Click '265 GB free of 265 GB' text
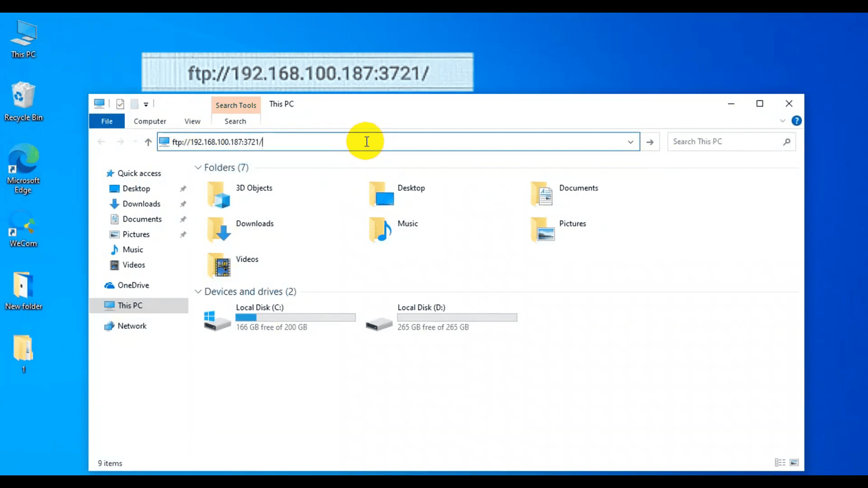The width and height of the screenshot is (868, 488). pyautogui.click(x=433, y=327)
